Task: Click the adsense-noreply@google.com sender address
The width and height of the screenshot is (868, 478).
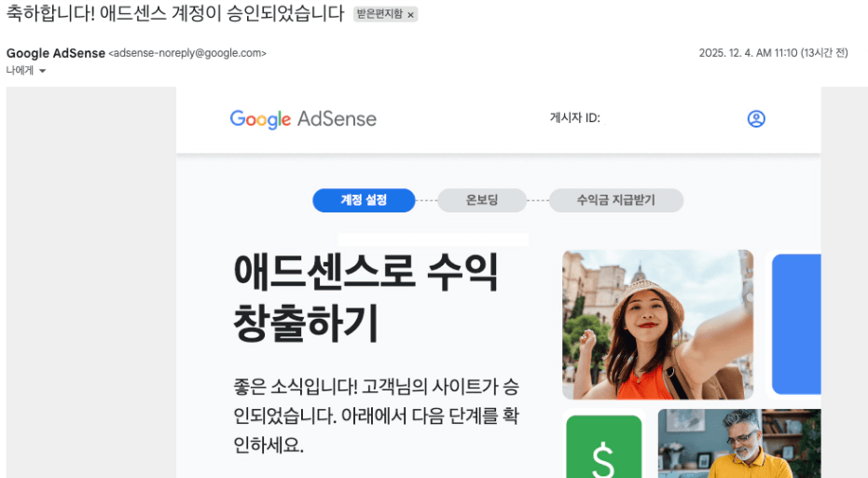Action: pos(187,53)
